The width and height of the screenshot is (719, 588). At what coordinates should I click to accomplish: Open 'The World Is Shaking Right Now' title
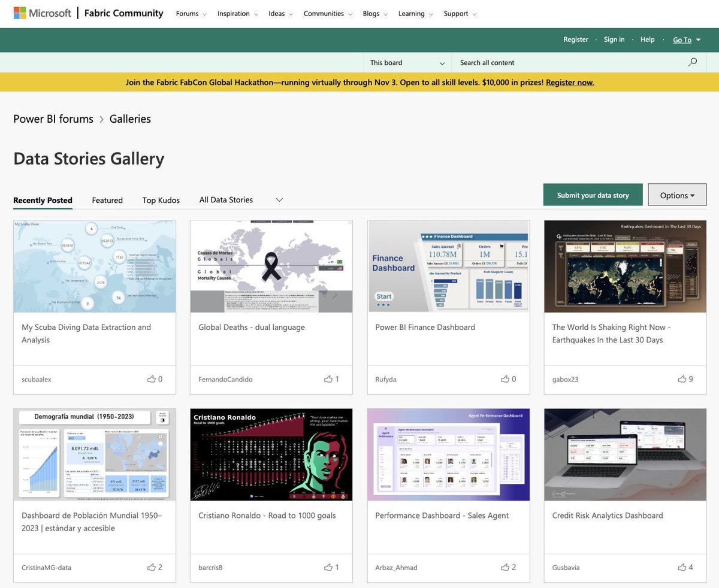point(611,334)
